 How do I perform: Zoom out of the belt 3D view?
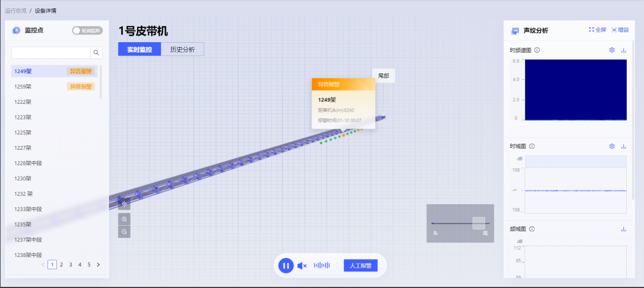point(124,231)
